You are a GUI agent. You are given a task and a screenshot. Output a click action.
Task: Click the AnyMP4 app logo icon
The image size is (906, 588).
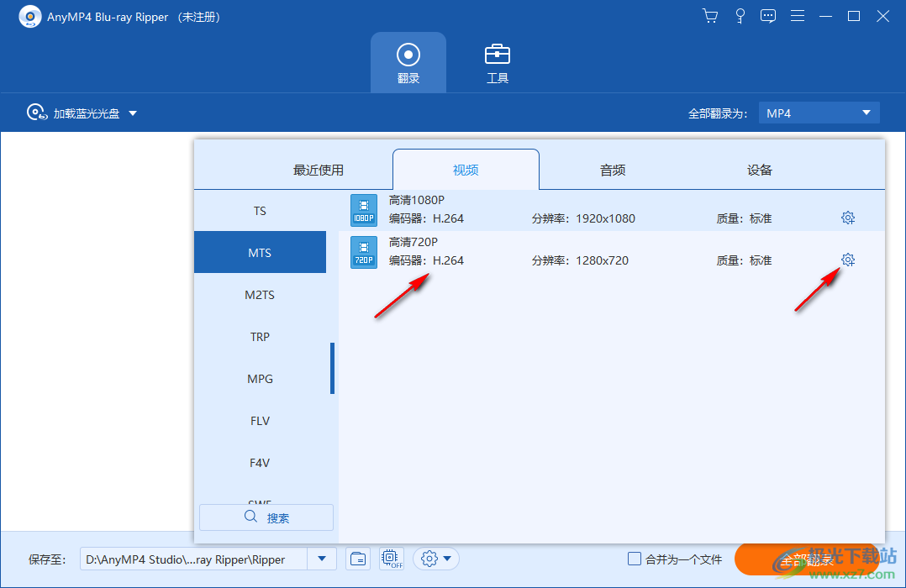pyautogui.click(x=30, y=17)
